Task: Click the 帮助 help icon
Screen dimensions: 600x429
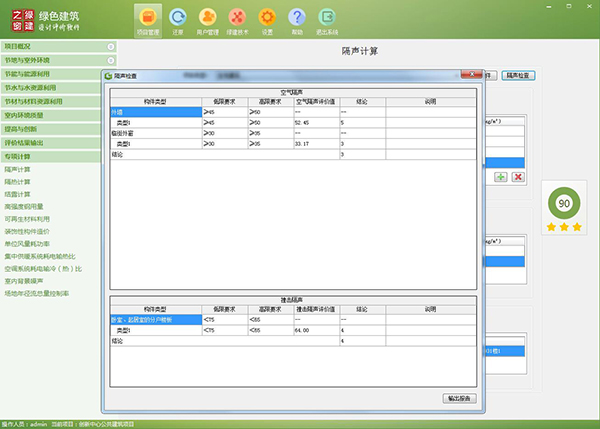Action: 296,20
